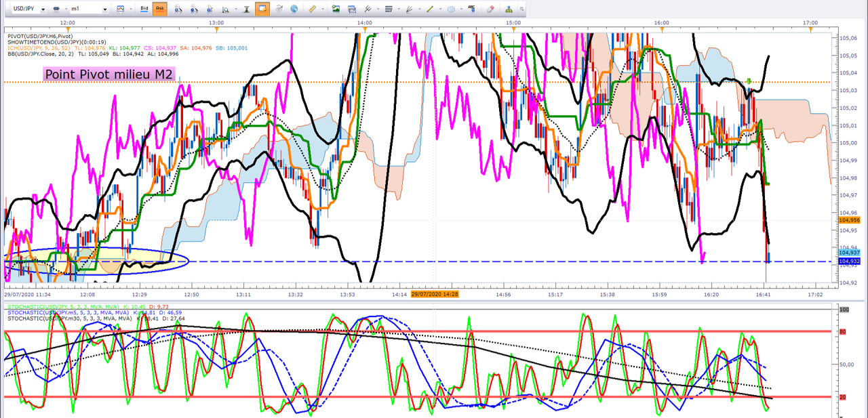Expand the horizontal lines dropdown arrow
This screenshot has height=418, width=868.
click(x=399, y=9)
